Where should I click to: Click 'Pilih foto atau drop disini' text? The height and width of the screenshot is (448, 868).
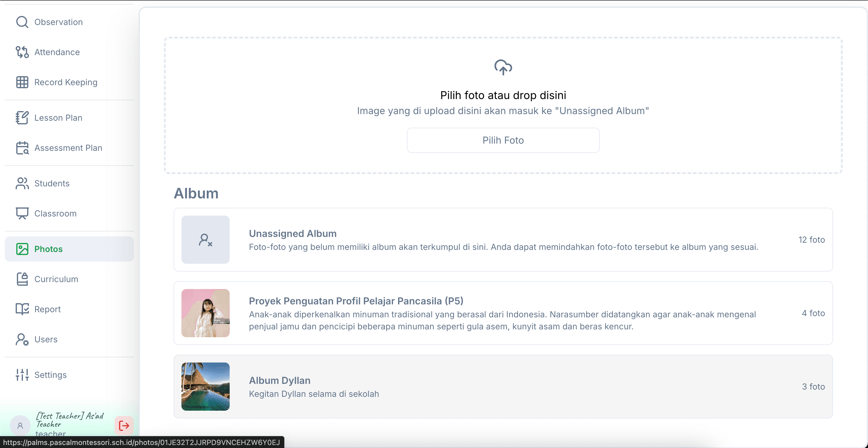tap(503, 95)
